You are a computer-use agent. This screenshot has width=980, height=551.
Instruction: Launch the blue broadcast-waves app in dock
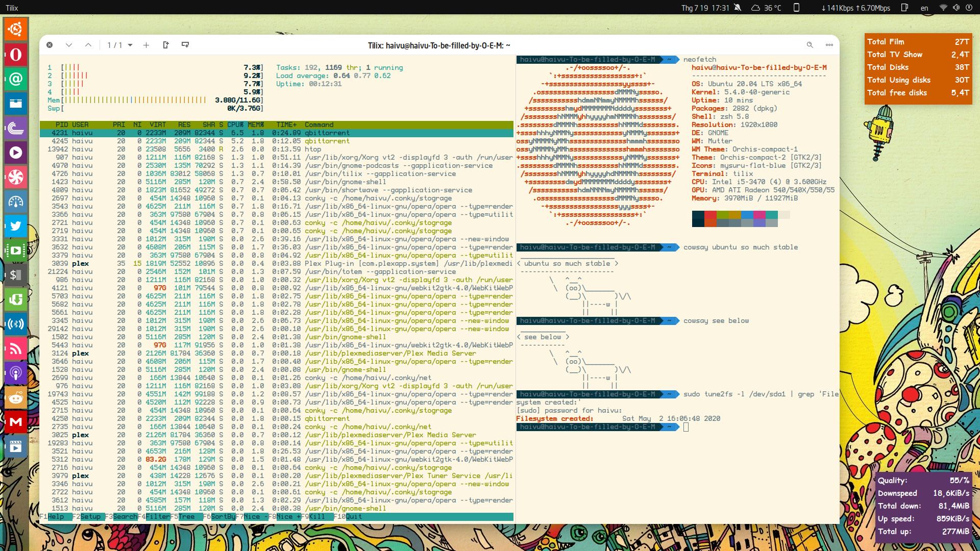point(16,324)
